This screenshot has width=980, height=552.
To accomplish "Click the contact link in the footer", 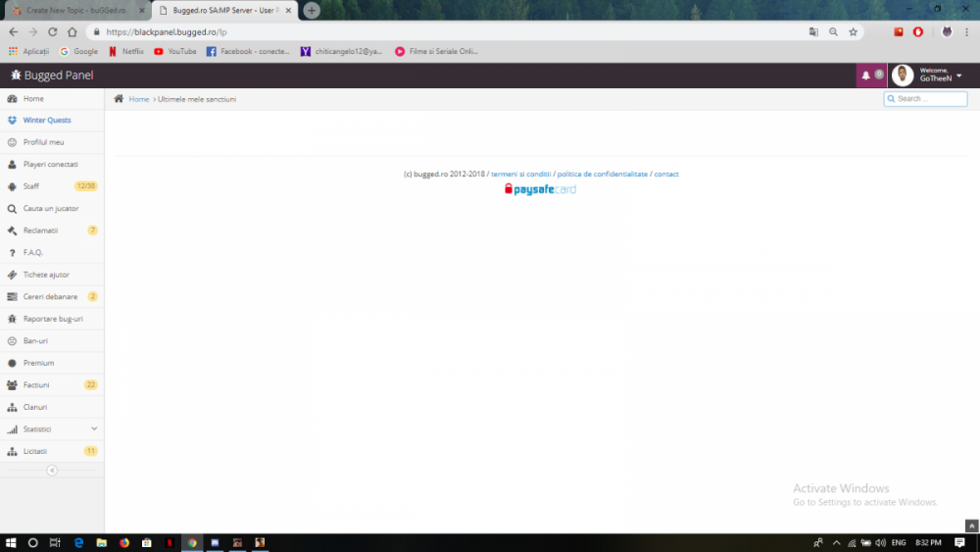I will click(x=666, y=175).
